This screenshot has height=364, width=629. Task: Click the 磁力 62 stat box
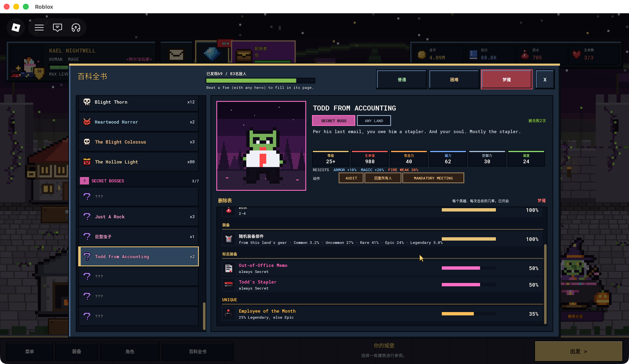pyautogui.click(x=448, y=159)
